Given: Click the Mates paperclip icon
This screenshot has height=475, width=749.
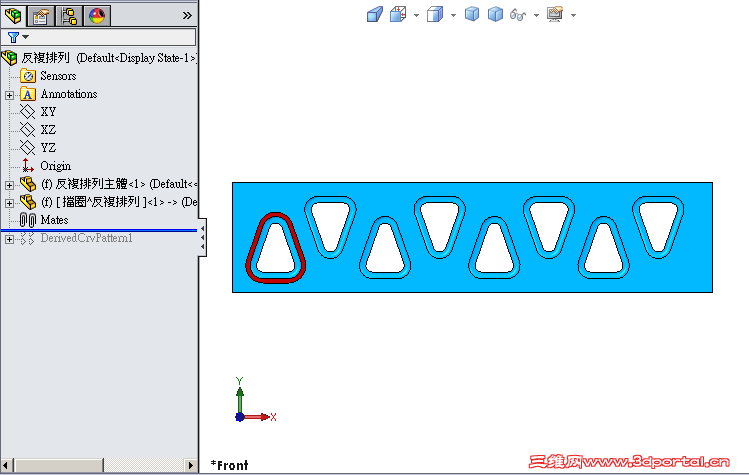Looking at the screenshot, I should [x=28, y=220].
